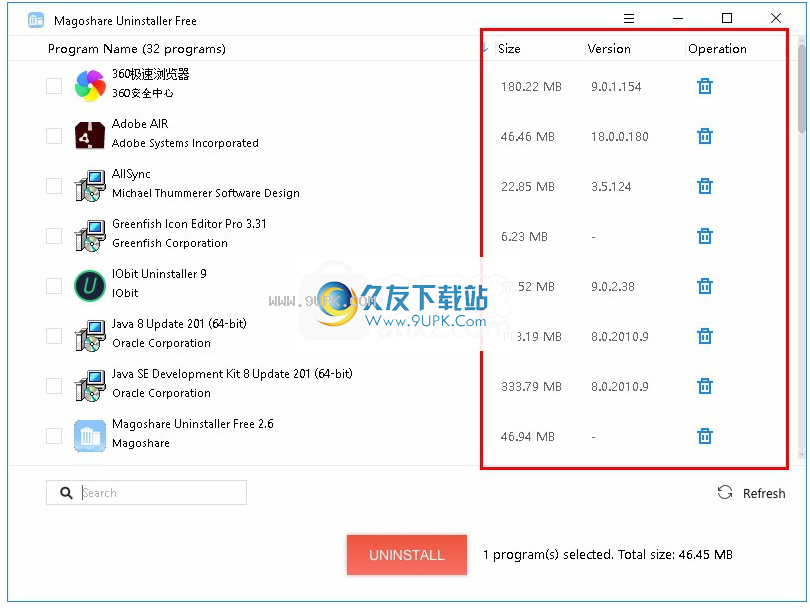
Task: Tick the checkbox for 360极速浏览器
Action: [x=54, y=86]
